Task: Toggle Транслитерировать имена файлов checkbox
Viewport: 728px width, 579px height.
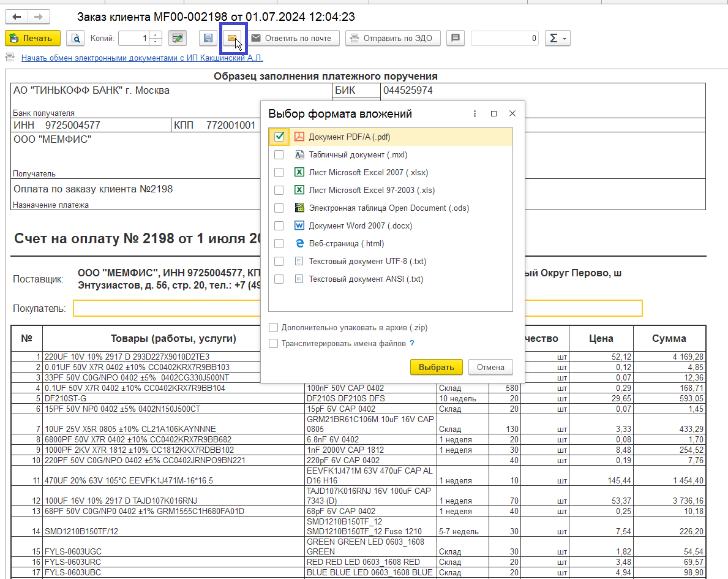Action: (274, 344)
